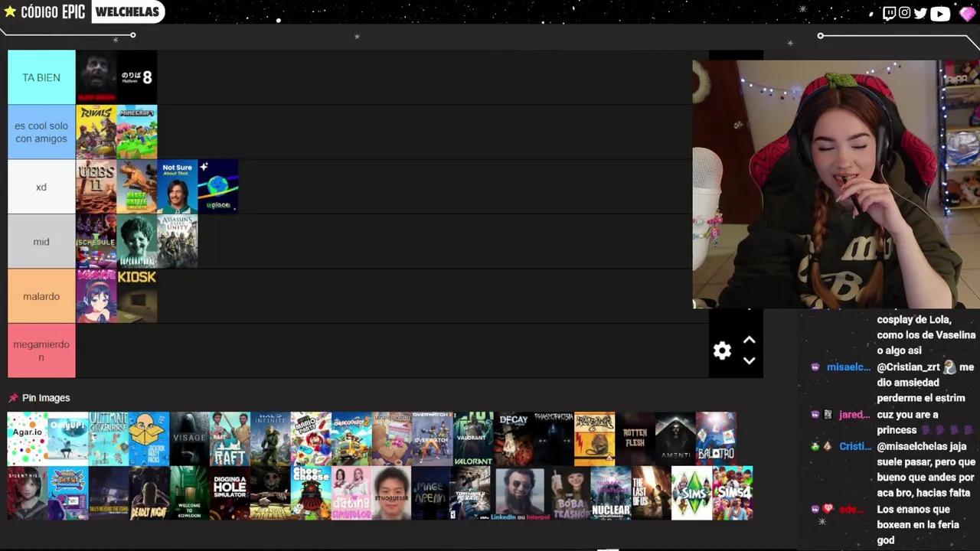Pick the Dating Simulator image
Viewport: 980px width, 551px height.
351,494
